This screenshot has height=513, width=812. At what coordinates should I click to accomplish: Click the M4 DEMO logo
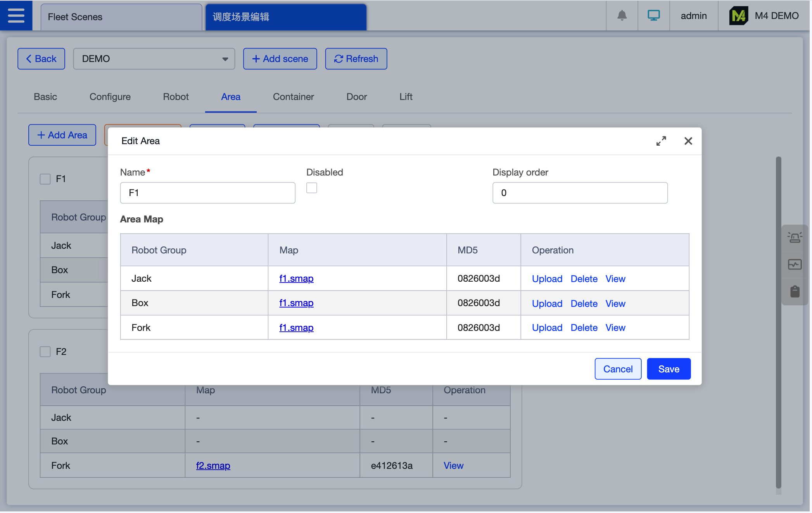[738, 16]
